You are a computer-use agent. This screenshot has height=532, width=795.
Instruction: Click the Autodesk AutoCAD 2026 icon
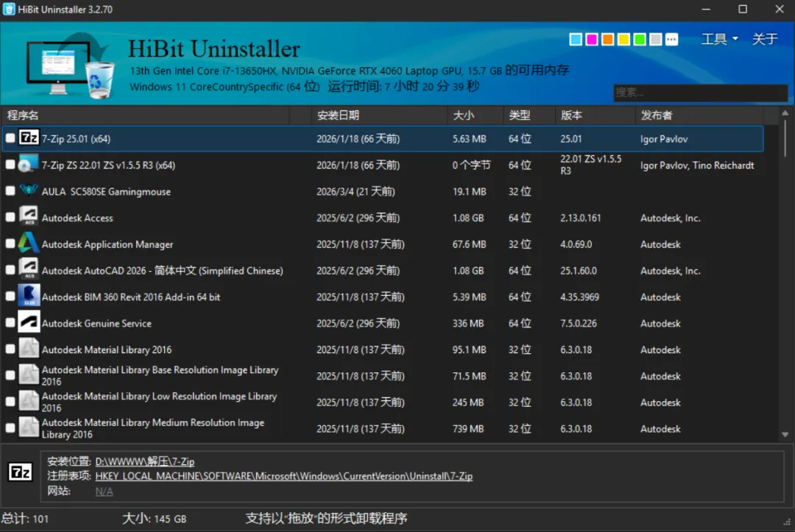tap(29, 269)
